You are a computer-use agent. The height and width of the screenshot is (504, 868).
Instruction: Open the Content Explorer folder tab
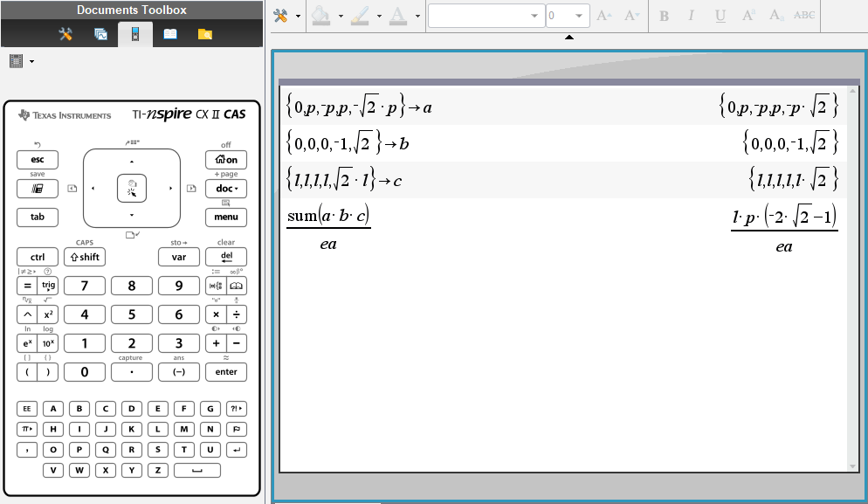(204, 34)
